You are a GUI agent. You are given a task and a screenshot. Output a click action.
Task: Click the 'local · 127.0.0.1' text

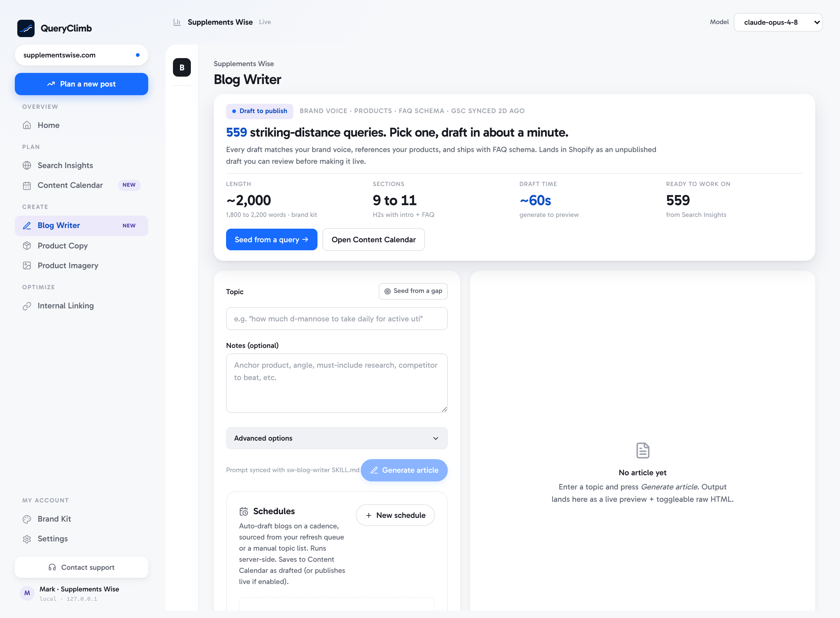tap(69, 599)
